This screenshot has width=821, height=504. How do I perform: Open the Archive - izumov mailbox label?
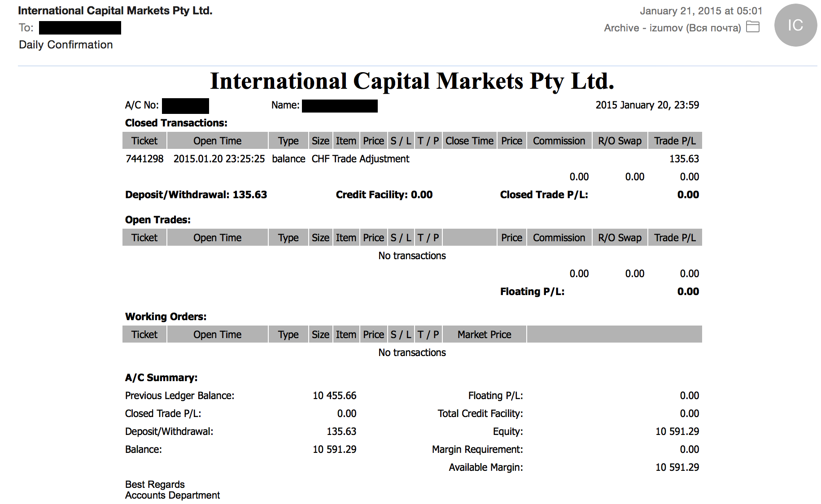[672, 28]
